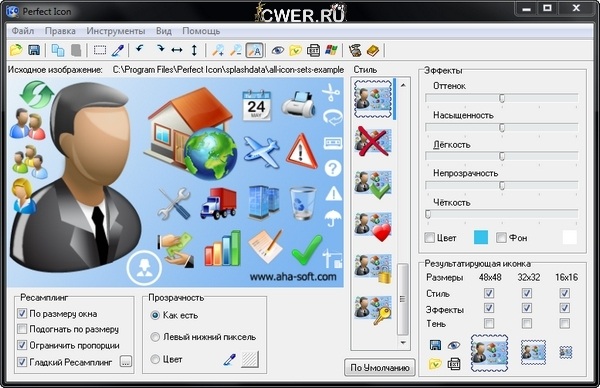Viewport: 600px width, 388px height.
Task: Enable the Подогнать по размеру checkbox
Action: click(x=22, y=329)
